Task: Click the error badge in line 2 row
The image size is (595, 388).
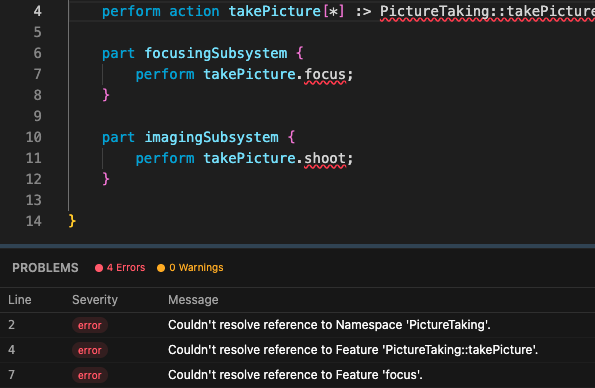Action: (x=90, y=325)
